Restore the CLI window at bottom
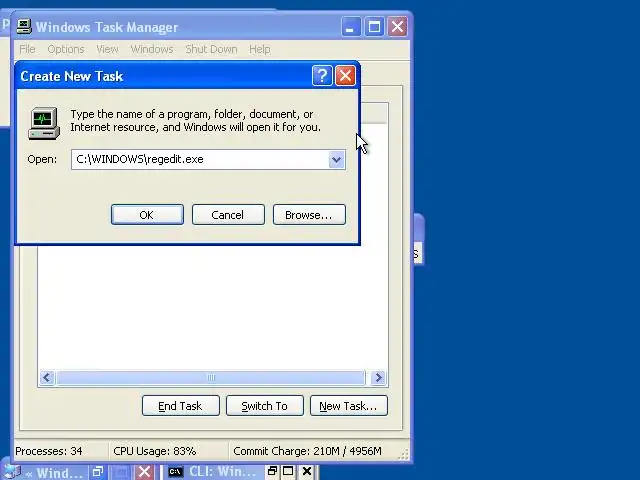 click(272, 471)
